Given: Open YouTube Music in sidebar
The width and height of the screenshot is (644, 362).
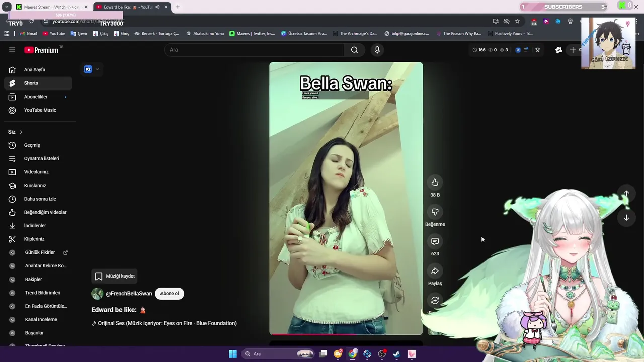Looking at the screenshot, I should [38, 110].
